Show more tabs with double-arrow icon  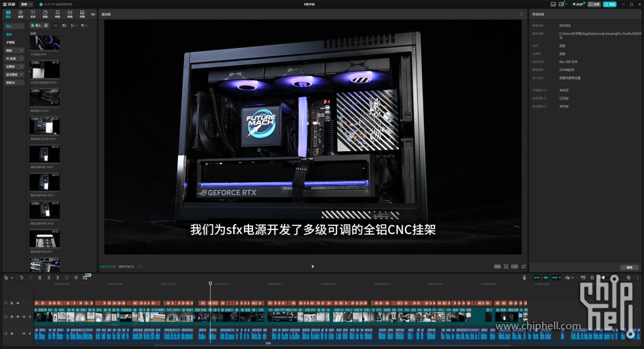(x=93, y=14)
